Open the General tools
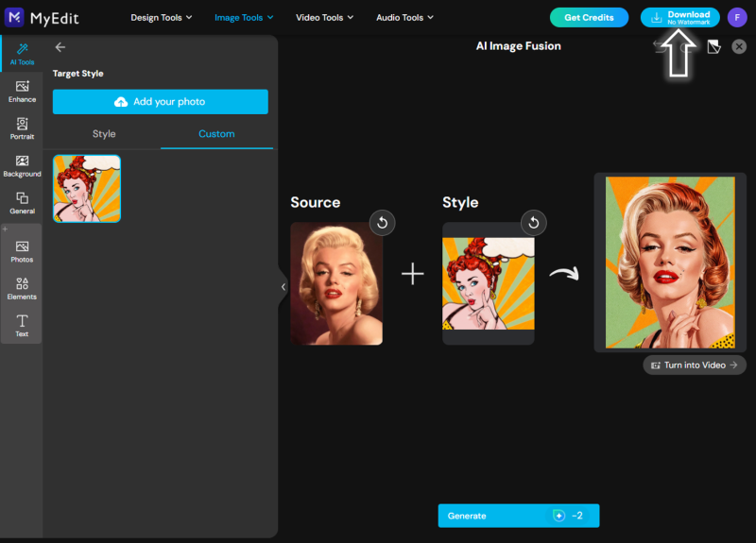Viewport: 756px width, 543px height. pos(22,203)
